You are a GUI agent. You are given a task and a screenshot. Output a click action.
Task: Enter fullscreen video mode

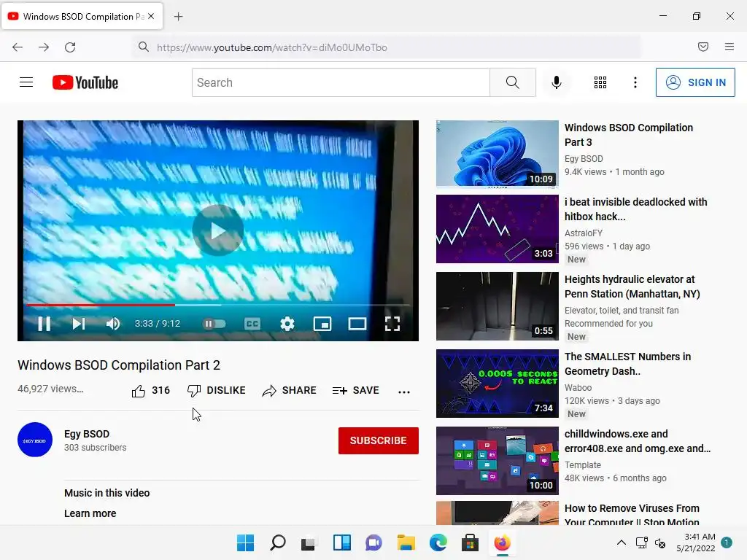pyautogui.click(x=392, y=324)
